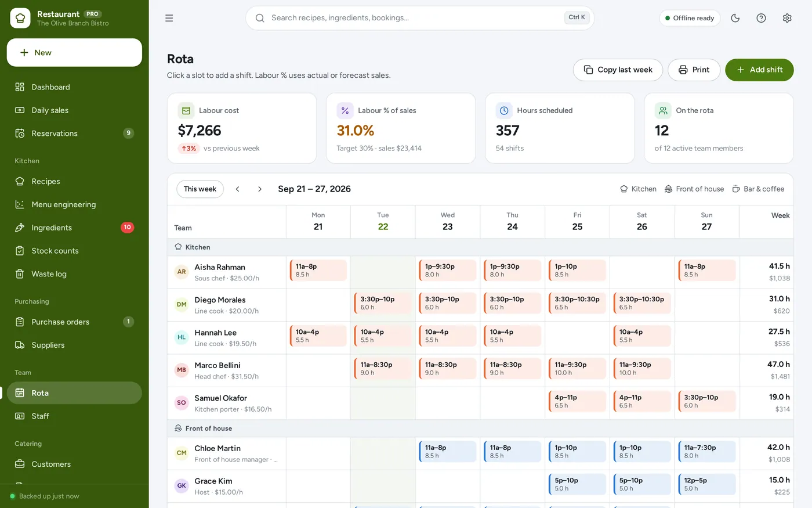Click Rota item in sidebar
Image resolution: width=812 pixels, height=508 pixels.
(x=74, y=393)
